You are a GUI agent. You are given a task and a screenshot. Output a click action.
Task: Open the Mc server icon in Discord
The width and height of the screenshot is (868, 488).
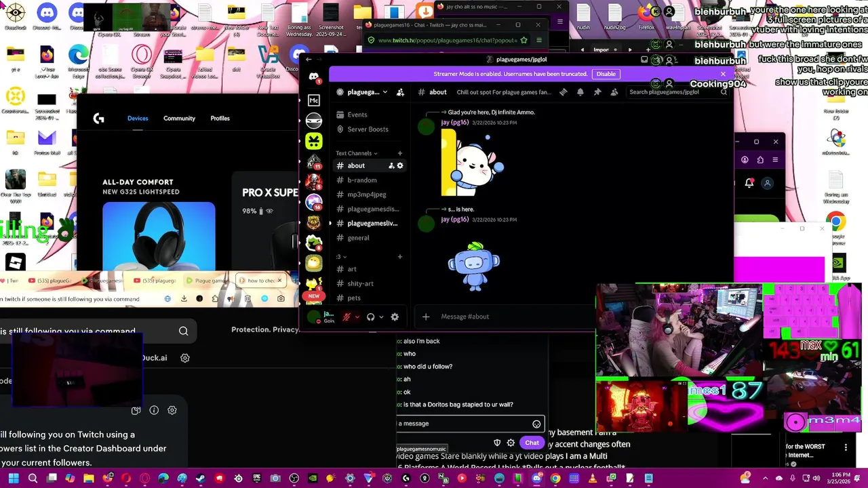tap(313, 100)
